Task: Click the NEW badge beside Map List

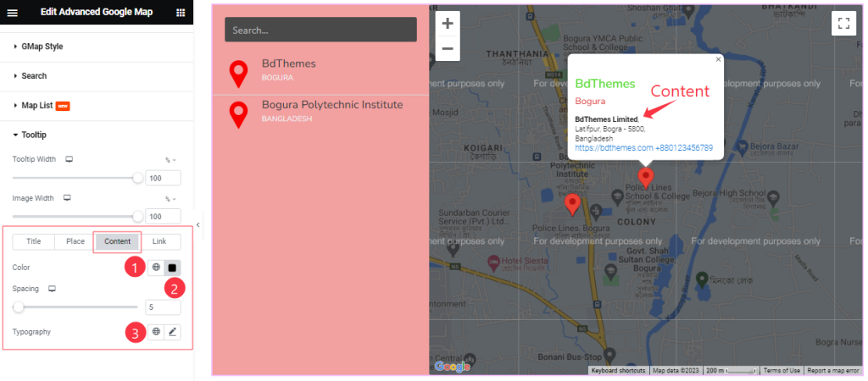Action: [63, 106]
